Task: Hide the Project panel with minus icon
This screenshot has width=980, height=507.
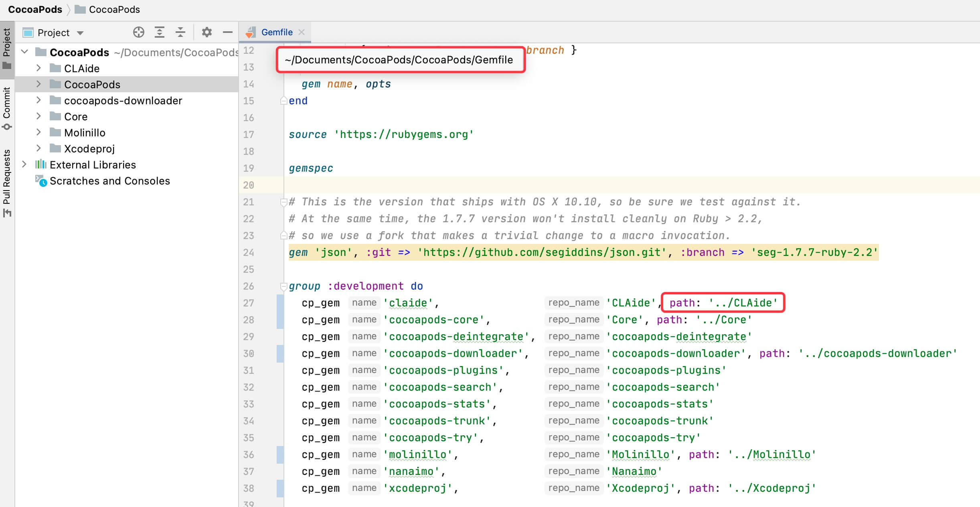Action: (x=227, y=32)
